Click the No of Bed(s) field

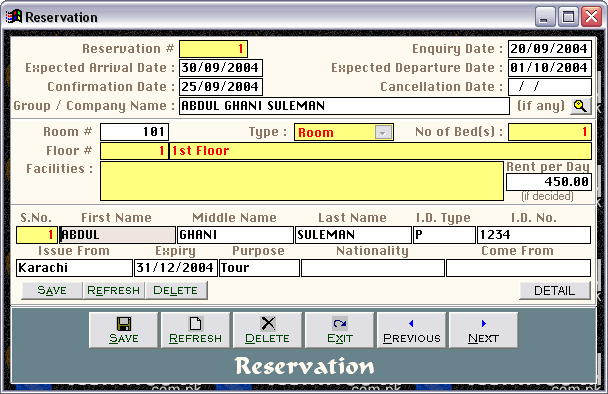click(x=550, y=132)
